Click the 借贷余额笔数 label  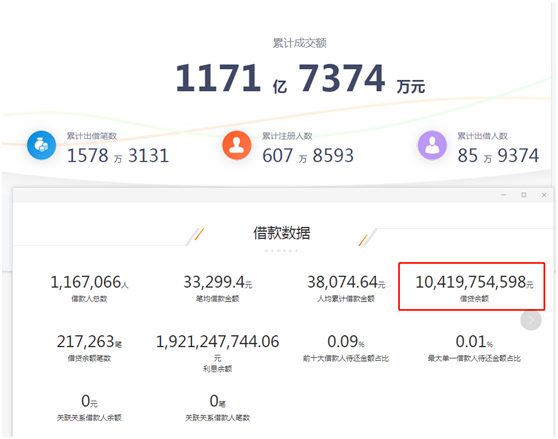tap(89, 358)
